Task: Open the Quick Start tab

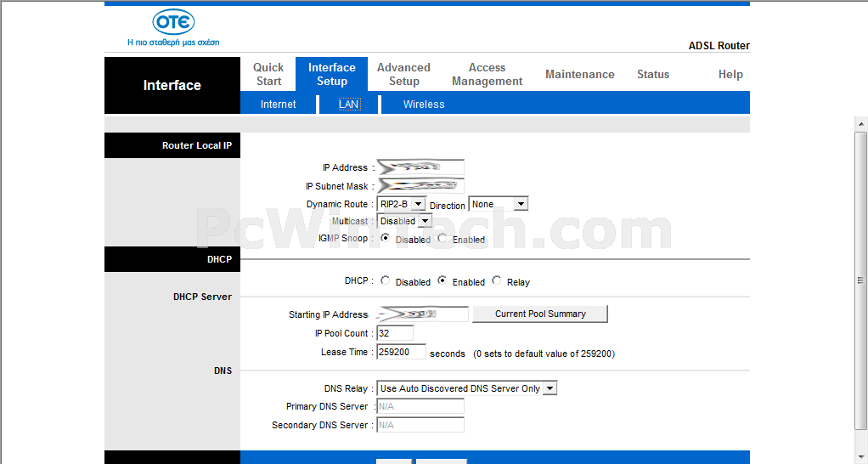Action: coord(268,74)
